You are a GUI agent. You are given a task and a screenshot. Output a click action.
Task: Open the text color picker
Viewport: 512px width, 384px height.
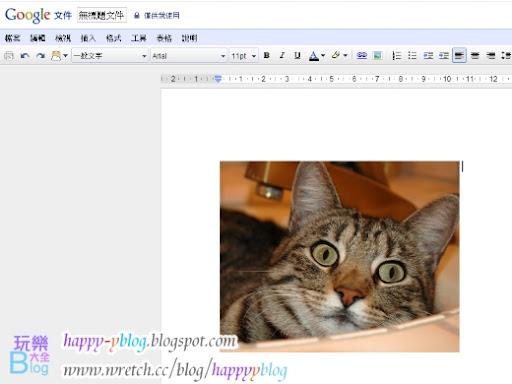tap(317, 56)
